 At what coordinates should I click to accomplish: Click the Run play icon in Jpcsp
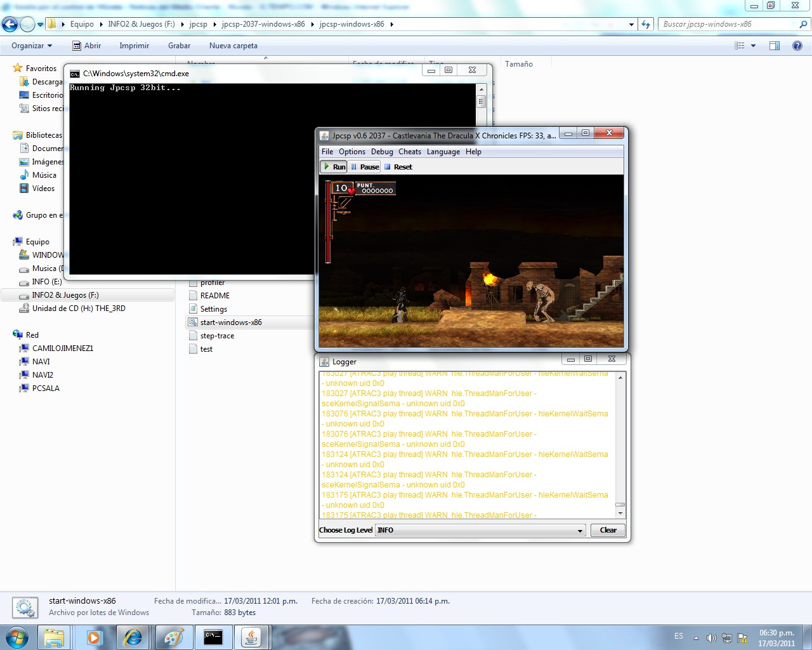point(326,167)
